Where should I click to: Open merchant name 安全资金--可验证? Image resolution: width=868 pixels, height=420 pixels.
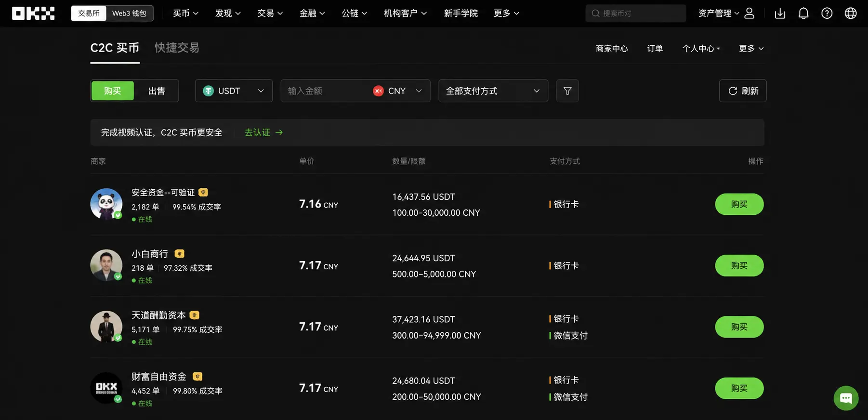tap(163, 192)
